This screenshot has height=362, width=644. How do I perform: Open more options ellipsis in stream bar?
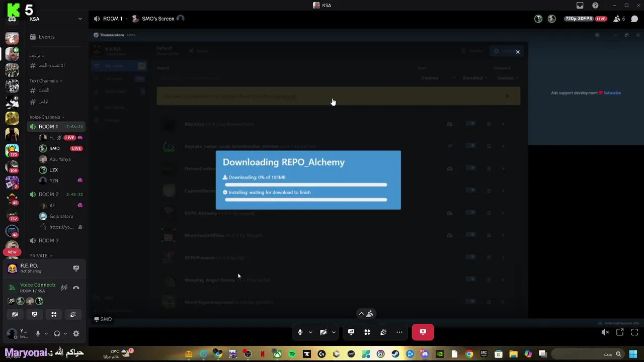click(399, 332)
